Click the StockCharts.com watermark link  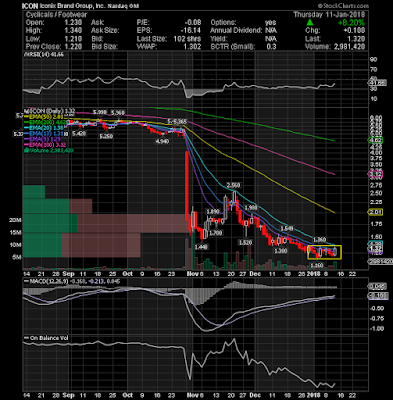pos(343,6)
